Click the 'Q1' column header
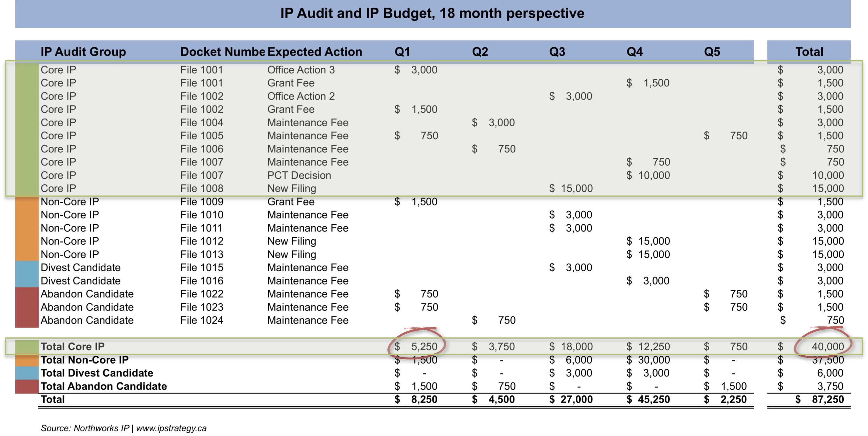The width and height of the screenshot is (868, 436). pyautogui.click(x=402, y=52)
